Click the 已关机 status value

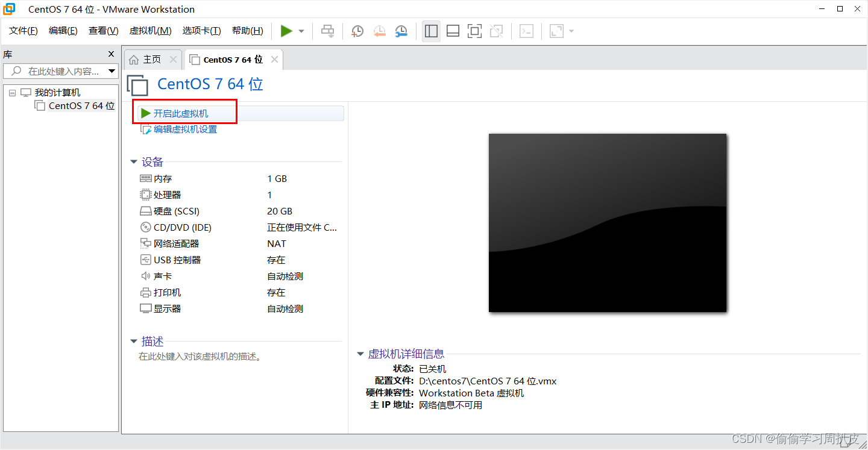click(432, 369)
